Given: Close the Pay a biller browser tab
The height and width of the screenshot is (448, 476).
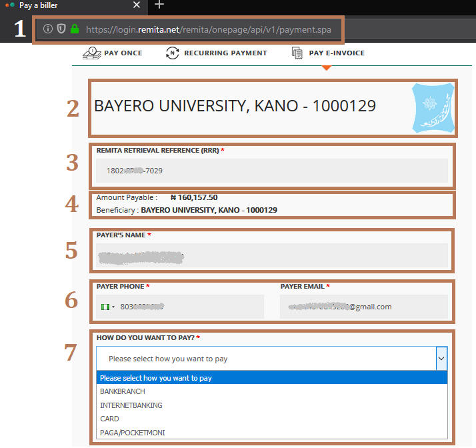Looking at the screenshot, I should (137, 5).
